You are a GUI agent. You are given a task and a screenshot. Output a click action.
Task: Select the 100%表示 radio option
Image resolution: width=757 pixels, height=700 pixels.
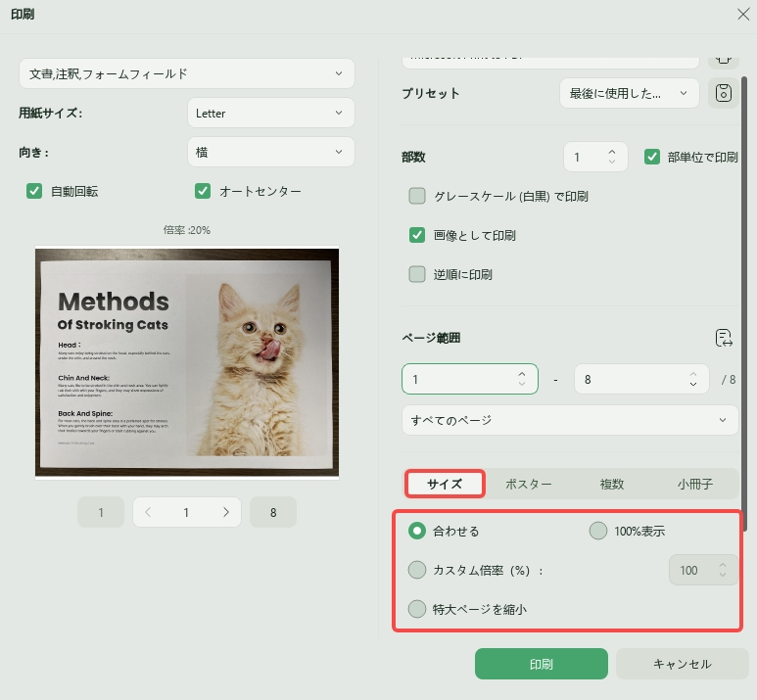597,531
